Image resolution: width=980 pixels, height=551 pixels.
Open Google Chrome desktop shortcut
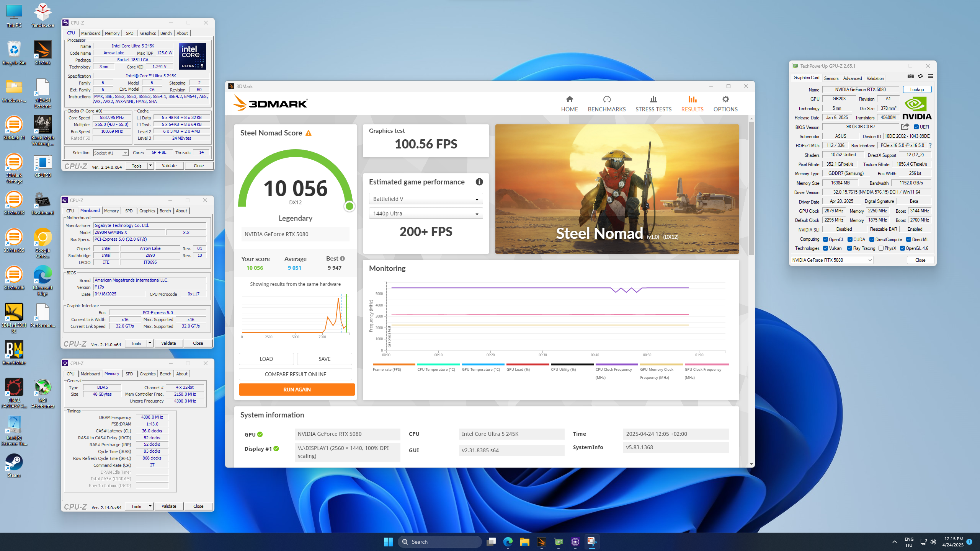pyautogui.click(x=42, y=243)
